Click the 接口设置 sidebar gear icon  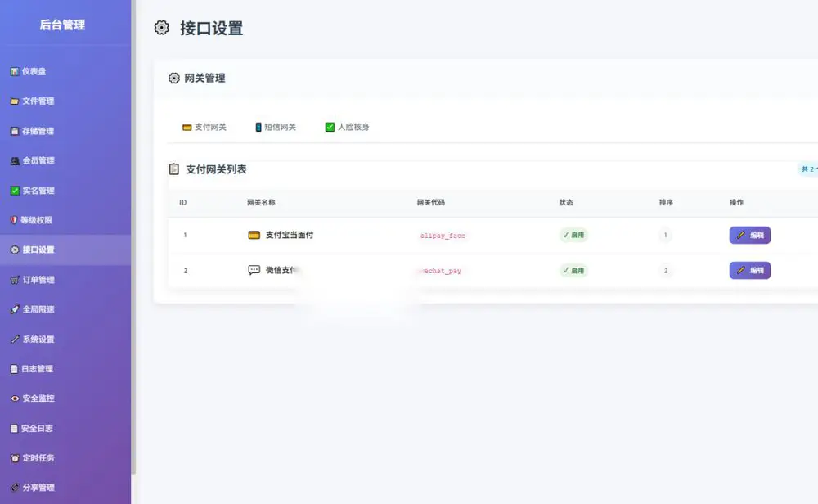coord(15,250)
